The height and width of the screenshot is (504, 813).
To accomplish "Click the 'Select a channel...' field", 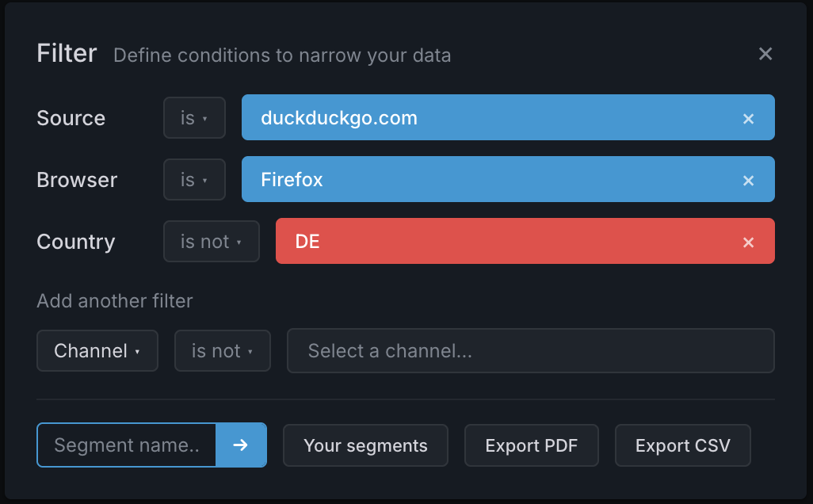I will (x=529, y=351).
